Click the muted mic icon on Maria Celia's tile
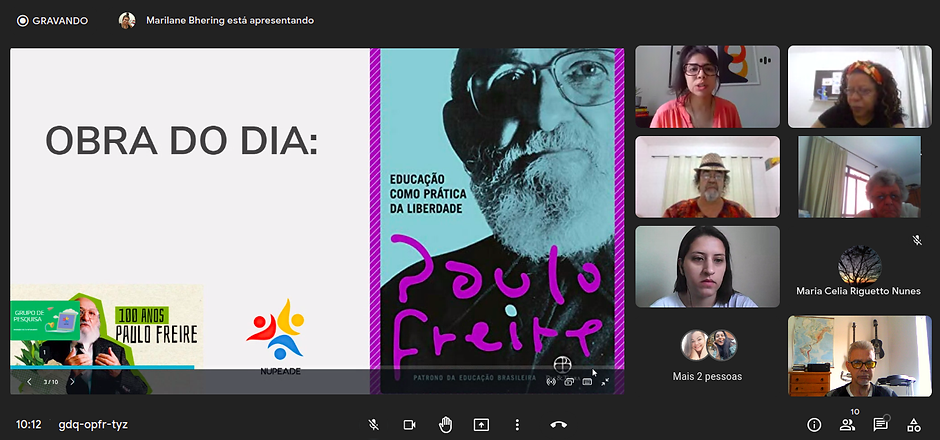 (917, 240)
